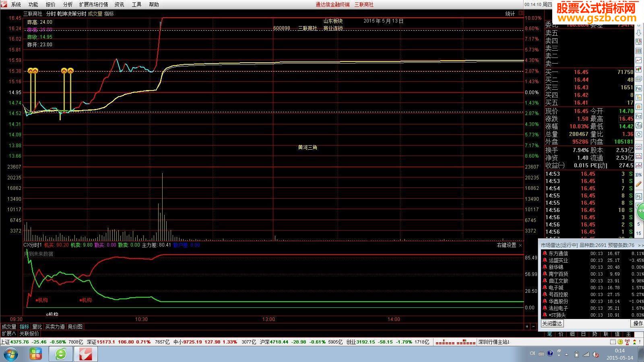
Task: Open the f(x) formula manager icon
Action: tap(639, 125)
